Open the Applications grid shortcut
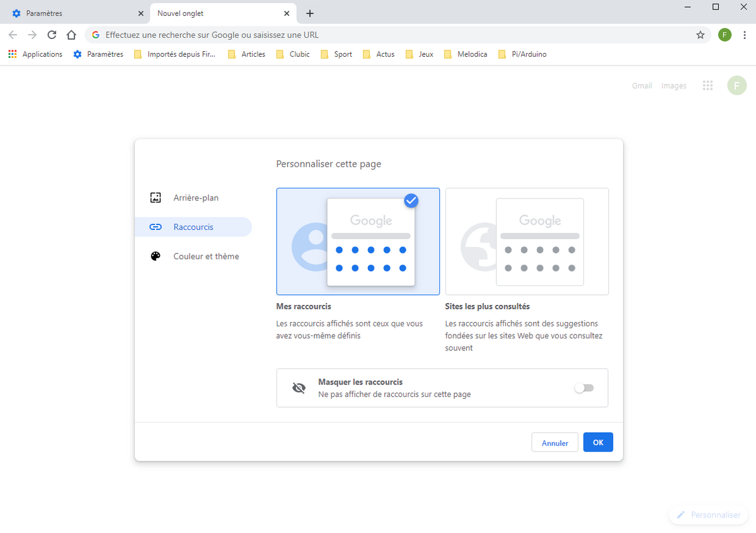This screenshot has width=756, height=533. (x=35, y=54)
